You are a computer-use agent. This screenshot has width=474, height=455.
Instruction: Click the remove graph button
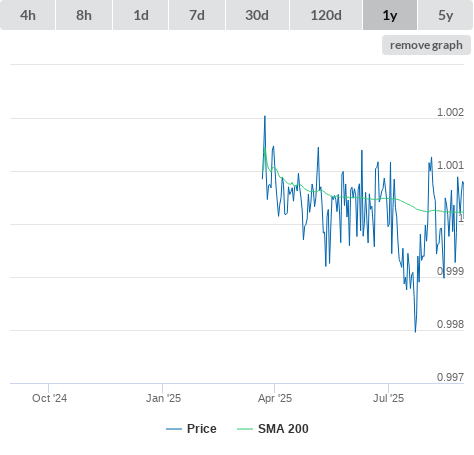point(426,45)
